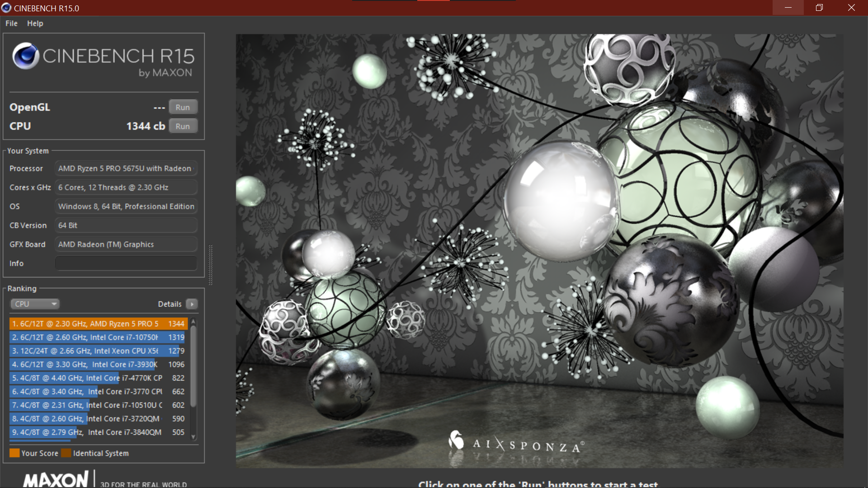Open the Help menu
The width and height of the screenshot is (868, 488).
tap(35, 23)
